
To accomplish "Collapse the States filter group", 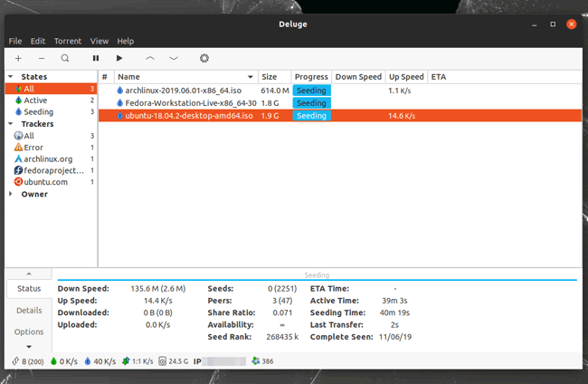I will 11,77.
